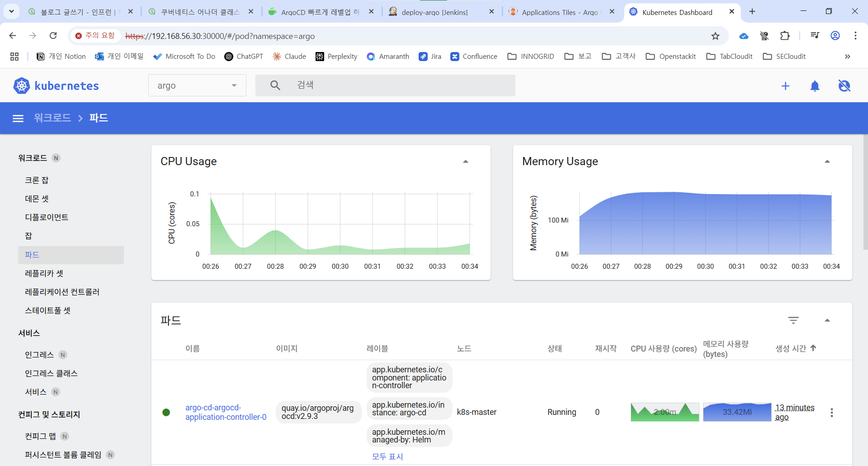Click the filter icon in pod list

point(793,320)
